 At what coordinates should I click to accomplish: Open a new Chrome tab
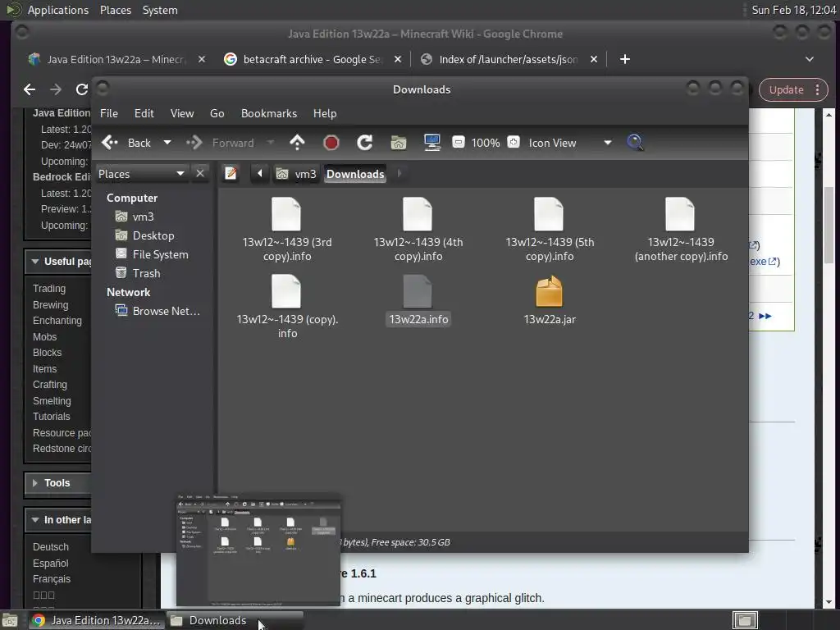624,59
